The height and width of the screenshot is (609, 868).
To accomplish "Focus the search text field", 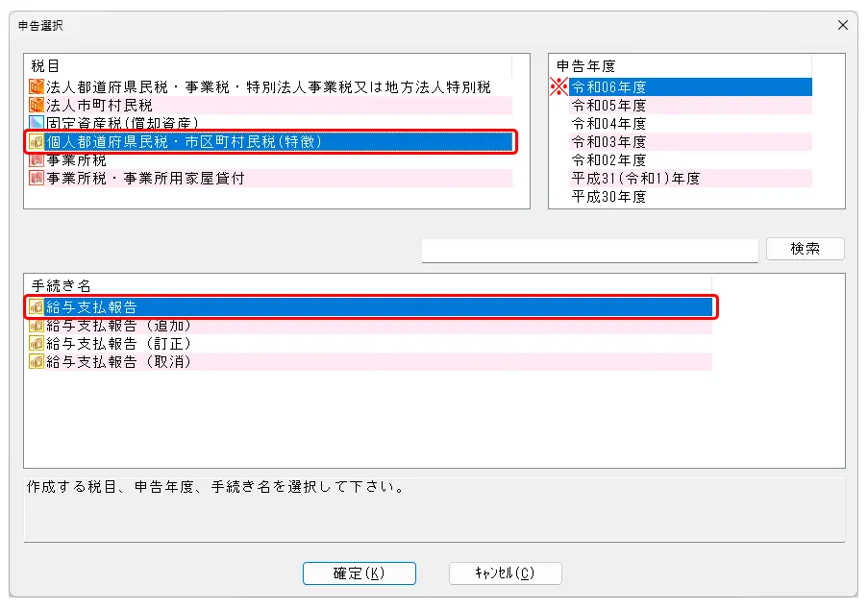I will click(589, 249).
